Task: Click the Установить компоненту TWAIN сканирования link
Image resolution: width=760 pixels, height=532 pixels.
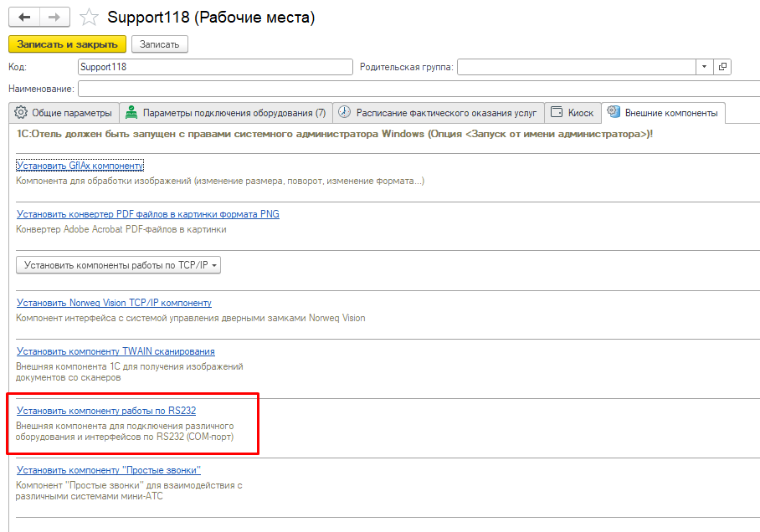Action: point(116,351)
